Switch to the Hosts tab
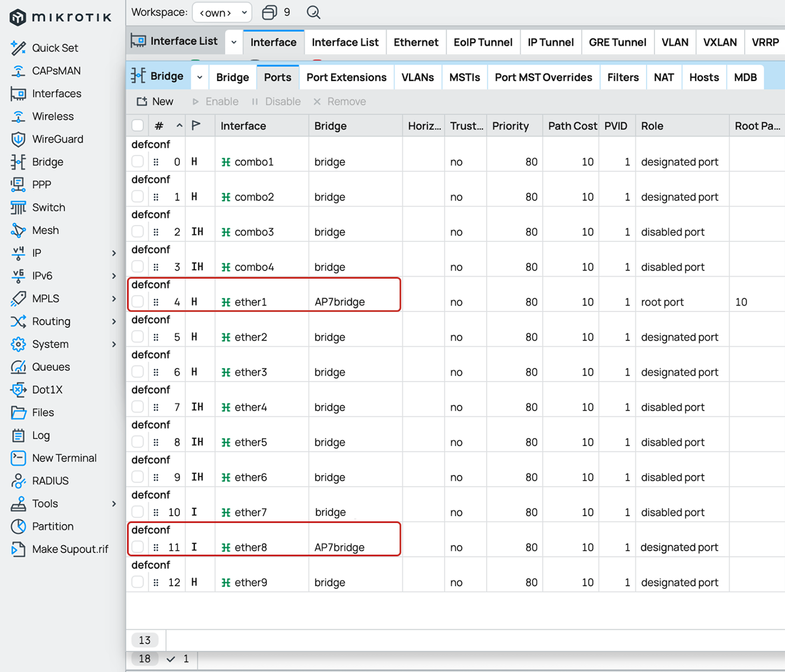The height and width of the screenshot is (672, 785). pos(704,78)
